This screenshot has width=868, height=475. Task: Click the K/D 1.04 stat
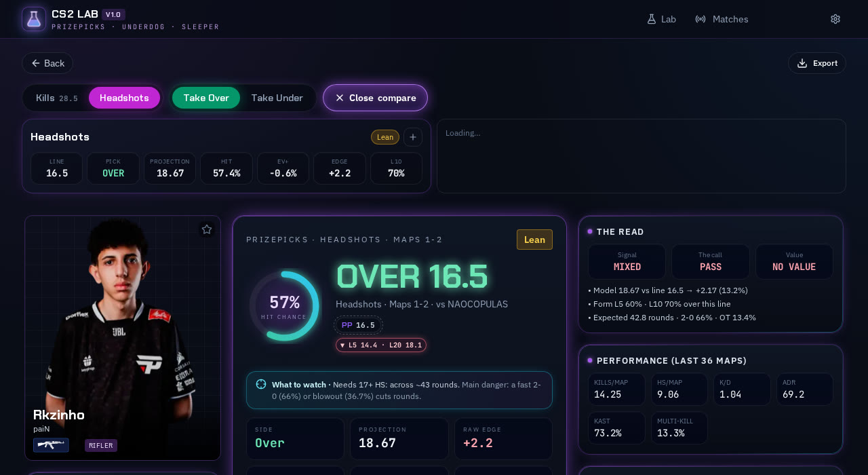click(x=742, y=389)
